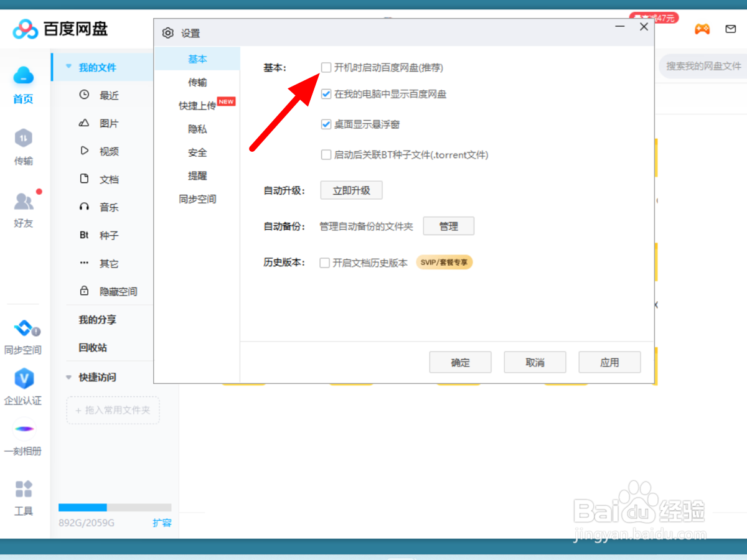Minimize the 设置 dialog
747x560 pixels.
pyautogui.click(x=620, y=27)
